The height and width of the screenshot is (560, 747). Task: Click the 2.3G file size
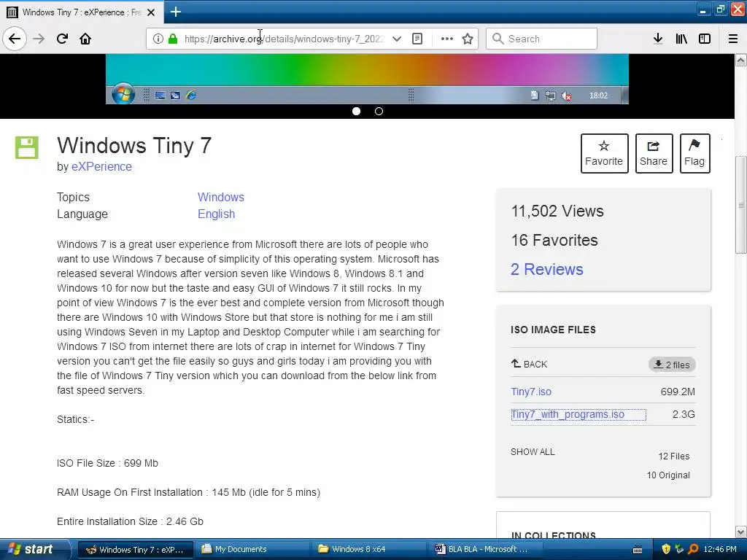(684, 414)
